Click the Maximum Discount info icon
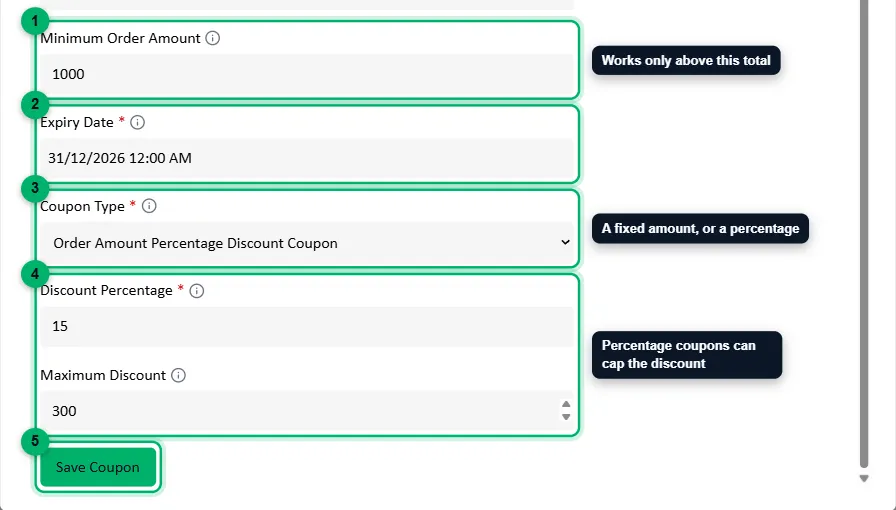 (178, 375)
